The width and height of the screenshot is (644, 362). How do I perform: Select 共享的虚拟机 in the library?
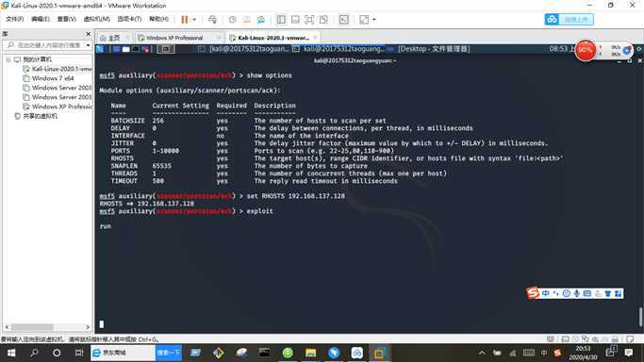pos(36,116)
